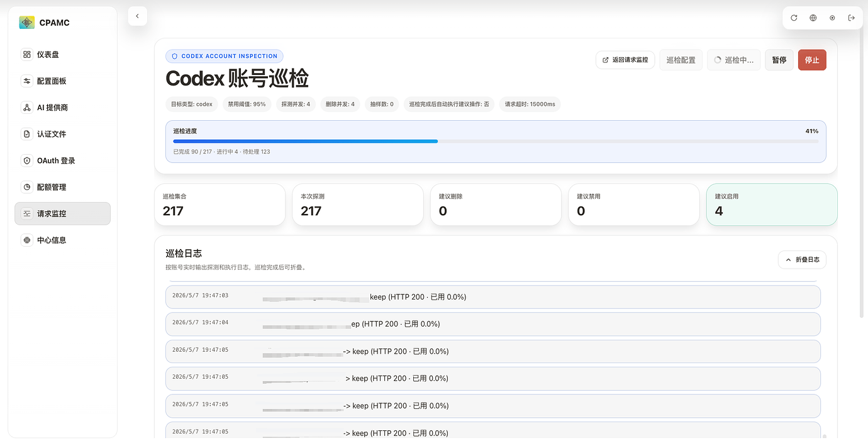Viewport: 868px width, 448px height.
Task: Click the 建议启用 4 card
Action: 772,204
